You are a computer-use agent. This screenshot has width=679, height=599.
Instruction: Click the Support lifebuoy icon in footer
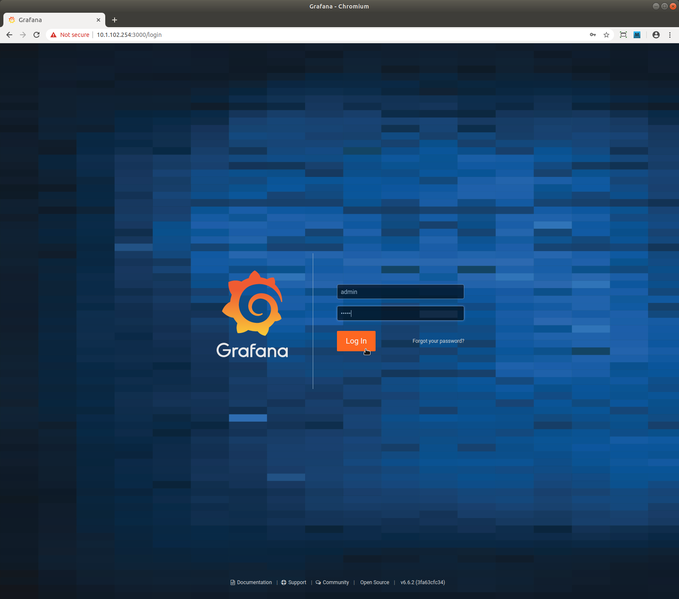pyautogui.click(x=284, y=582)
